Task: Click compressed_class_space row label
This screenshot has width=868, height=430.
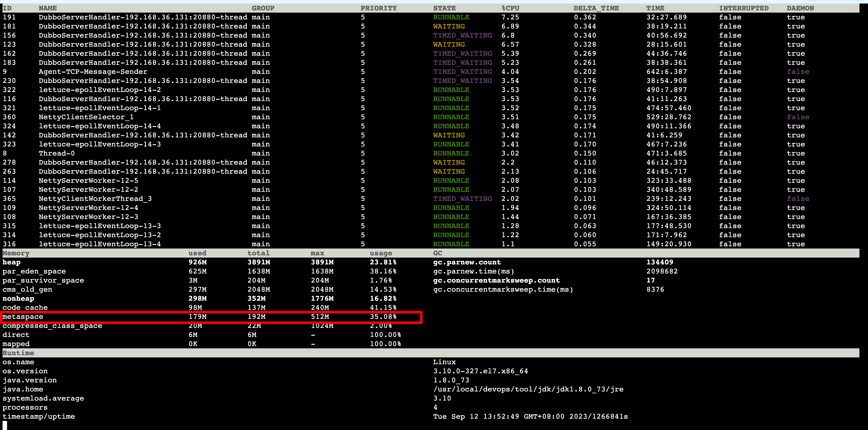Action: 52,326
